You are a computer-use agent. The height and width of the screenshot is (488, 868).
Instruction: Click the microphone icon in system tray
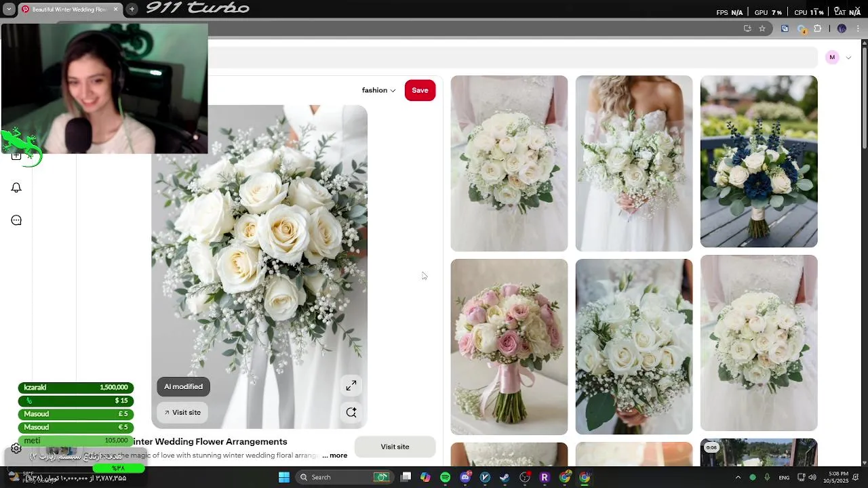tap(767, 477)
